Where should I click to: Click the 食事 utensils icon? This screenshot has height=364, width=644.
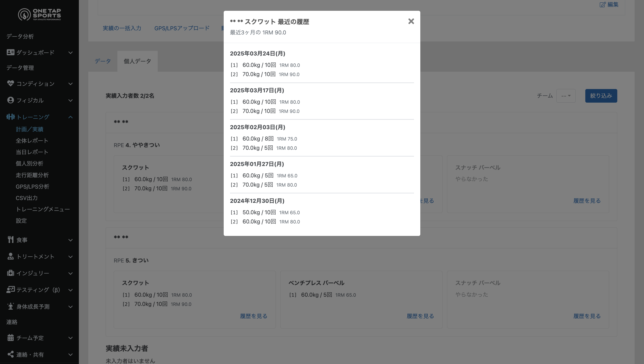(x=10, y=240)
